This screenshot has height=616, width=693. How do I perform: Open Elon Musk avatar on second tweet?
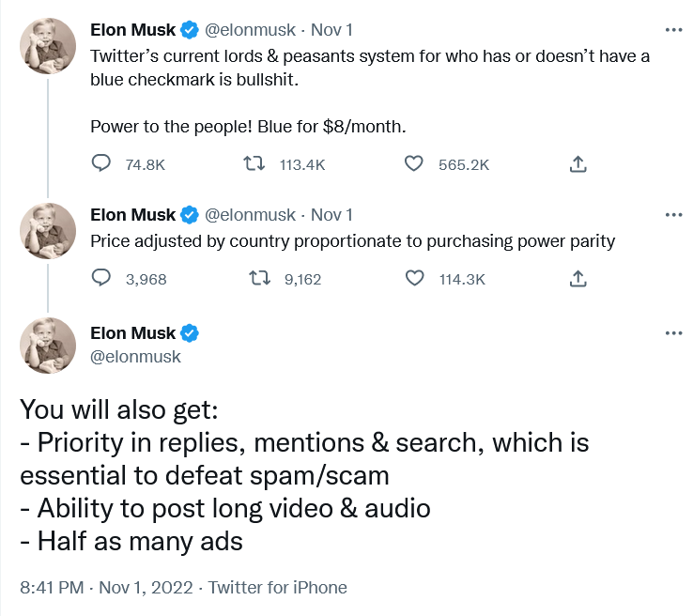pos(48,231)
